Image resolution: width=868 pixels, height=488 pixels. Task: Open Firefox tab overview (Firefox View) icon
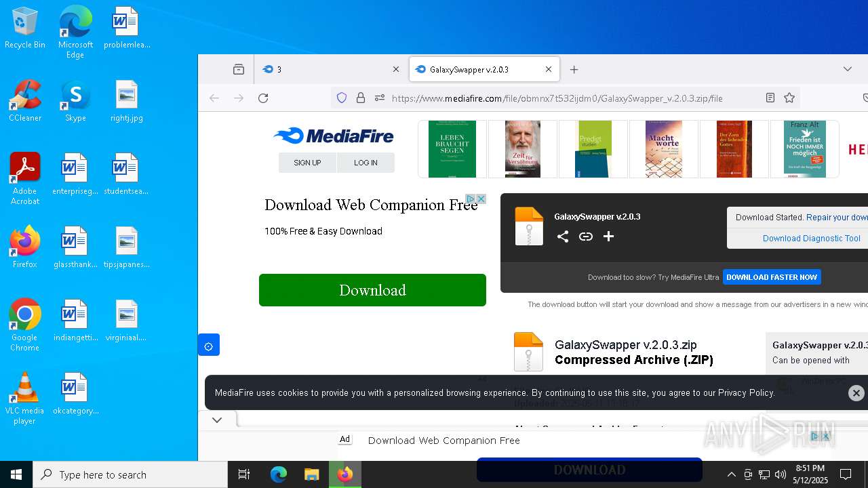point(239,69)
